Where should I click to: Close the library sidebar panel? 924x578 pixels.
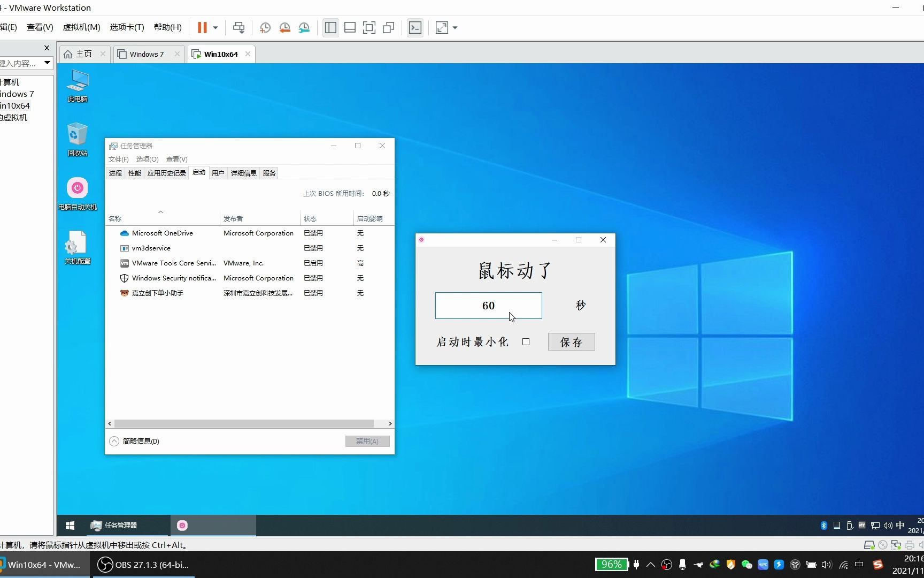(x=47, y=48)
